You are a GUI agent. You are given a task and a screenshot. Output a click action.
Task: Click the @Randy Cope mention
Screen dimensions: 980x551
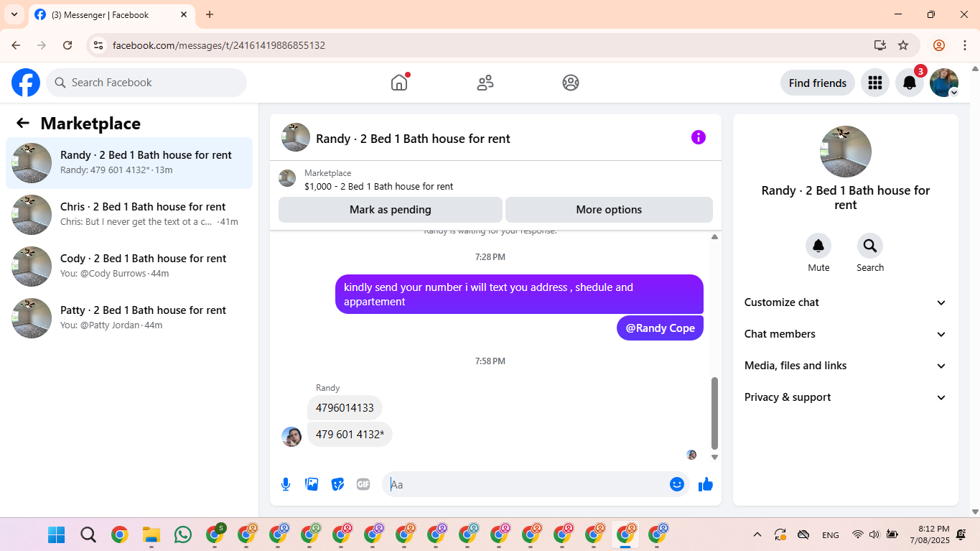click(x=660, y=328)
